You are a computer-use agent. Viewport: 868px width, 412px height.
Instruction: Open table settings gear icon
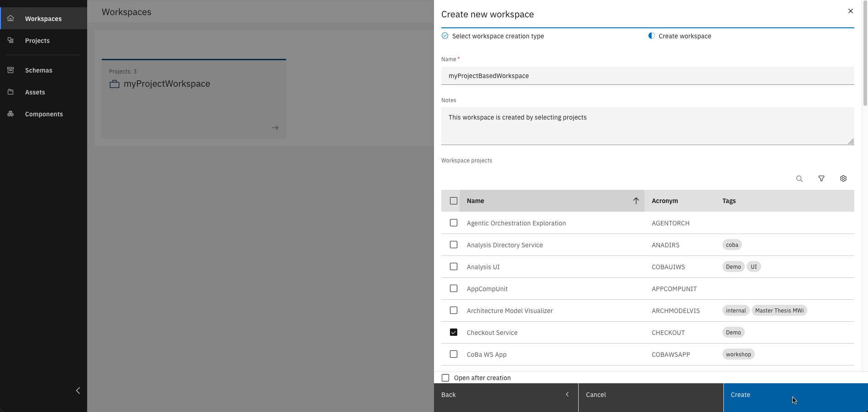[843, 179]
